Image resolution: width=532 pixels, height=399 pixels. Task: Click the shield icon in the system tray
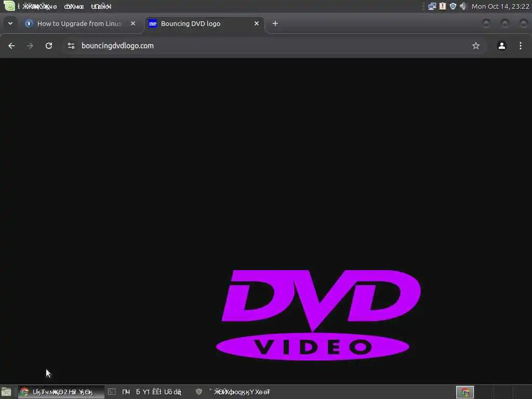[453, 6]
